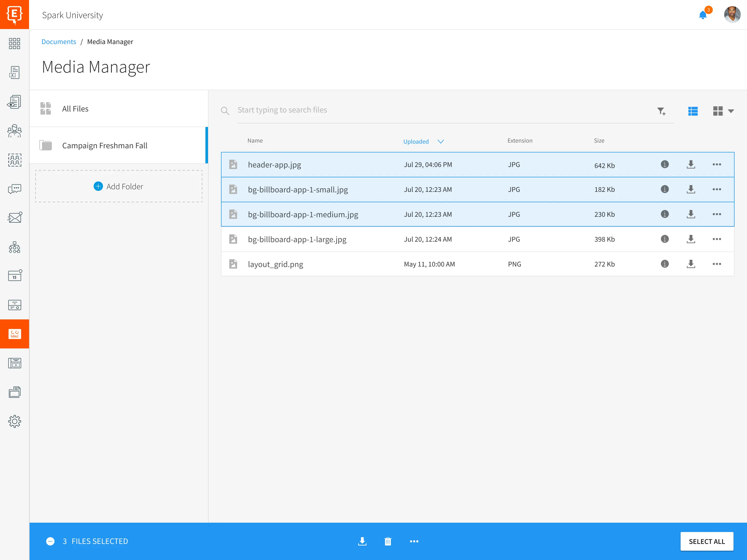The image size is (747, 560).
Task: Delete the selected files with trash icon
Action: tap(388, 541)
